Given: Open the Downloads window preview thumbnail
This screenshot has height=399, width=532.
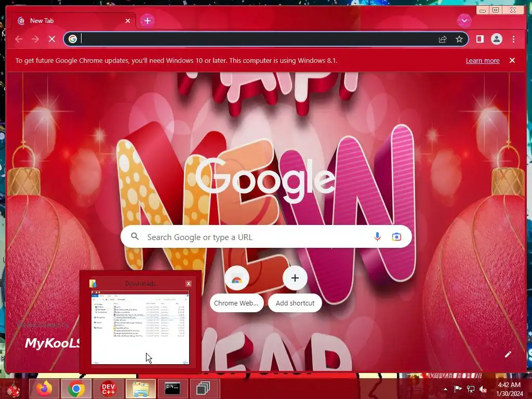Looking at the screenshot, I should (x=140, y=327).
